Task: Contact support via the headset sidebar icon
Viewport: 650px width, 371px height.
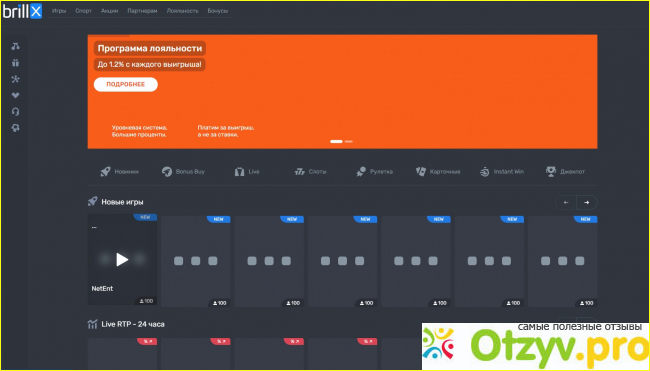Action: pos(15,112)
